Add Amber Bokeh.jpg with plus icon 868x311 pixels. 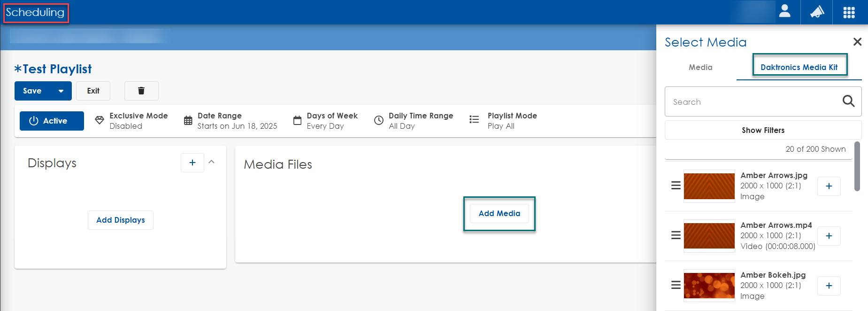coord(829,286)
